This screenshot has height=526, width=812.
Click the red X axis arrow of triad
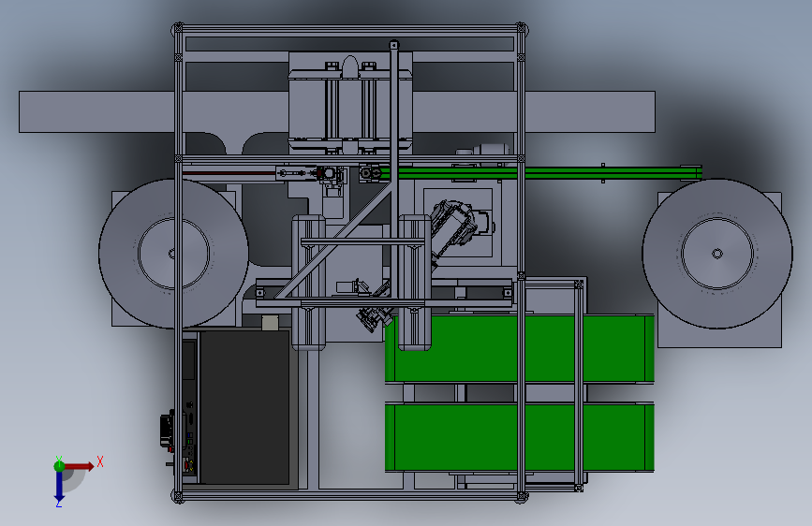point(81,466)
